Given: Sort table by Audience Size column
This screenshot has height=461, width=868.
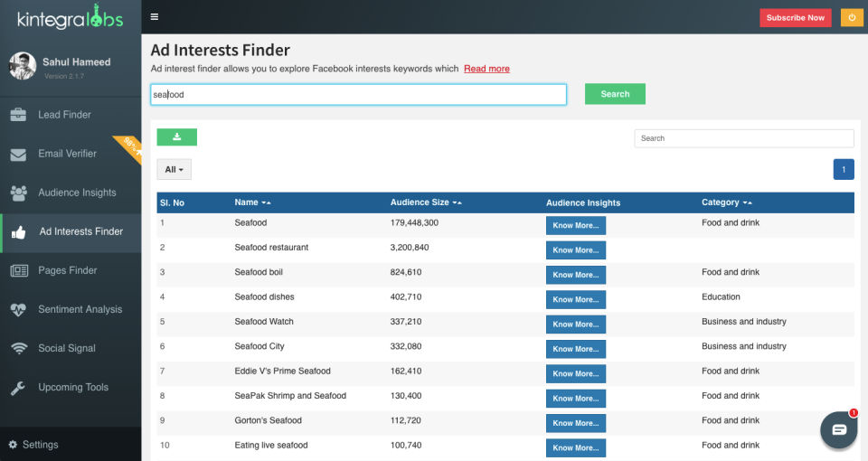Looking at the screenshot, I should tap(426, 202).
